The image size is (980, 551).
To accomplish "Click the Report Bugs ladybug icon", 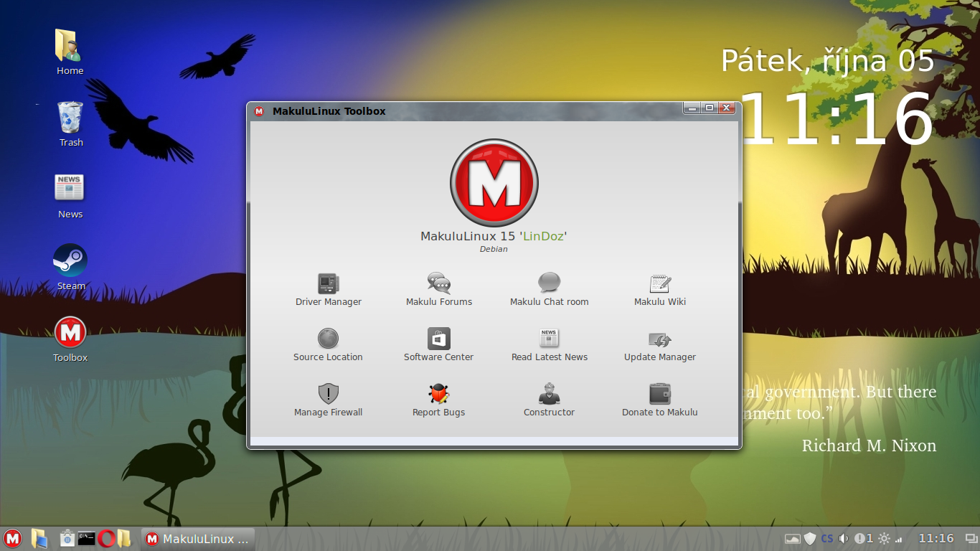I will [x=439, y=393].
